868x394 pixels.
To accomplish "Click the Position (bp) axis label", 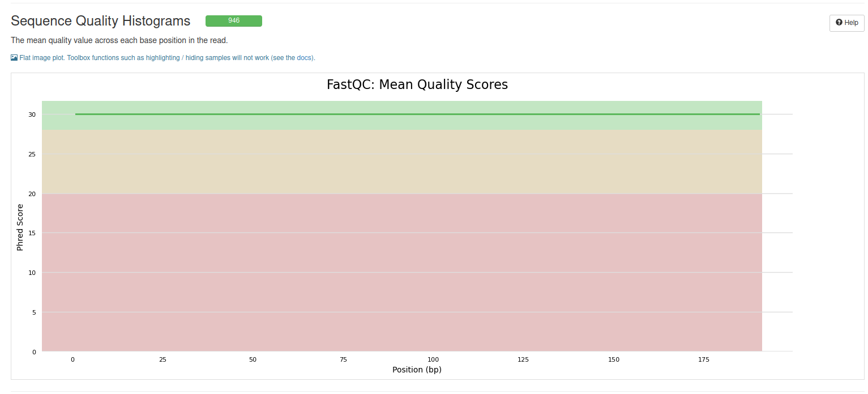I will tap(417, 370).
